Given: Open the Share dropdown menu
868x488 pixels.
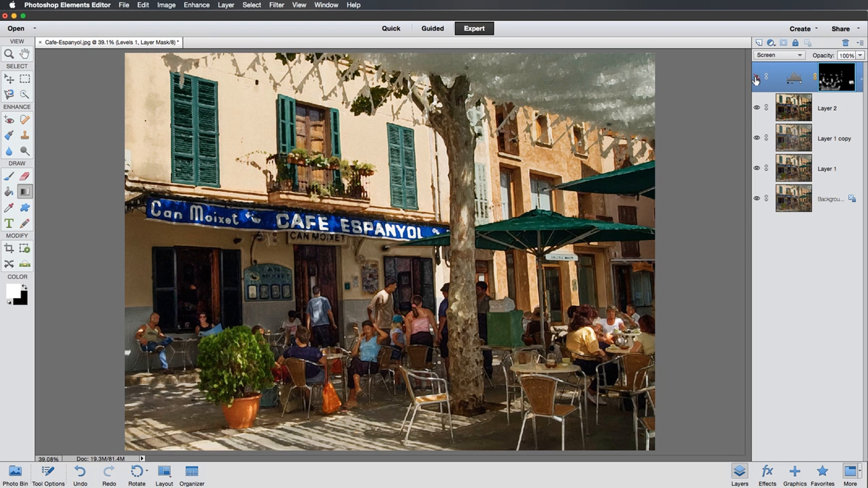Looking at the screenshot, I should tap(845, 29).
